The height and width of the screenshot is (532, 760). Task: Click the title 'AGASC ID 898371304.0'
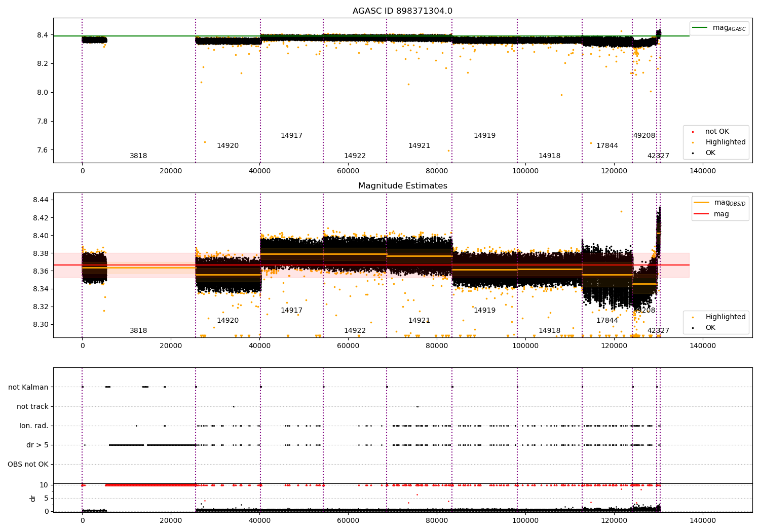click(402, 11)
